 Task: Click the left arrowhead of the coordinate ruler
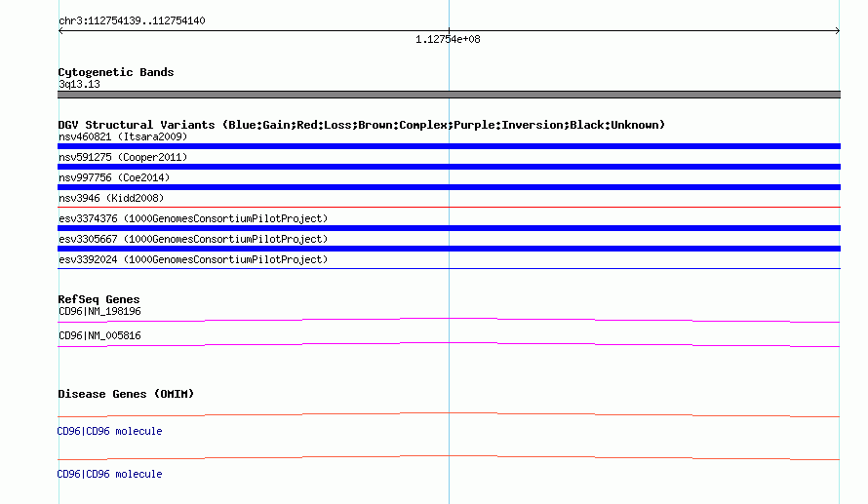(60, 31)
